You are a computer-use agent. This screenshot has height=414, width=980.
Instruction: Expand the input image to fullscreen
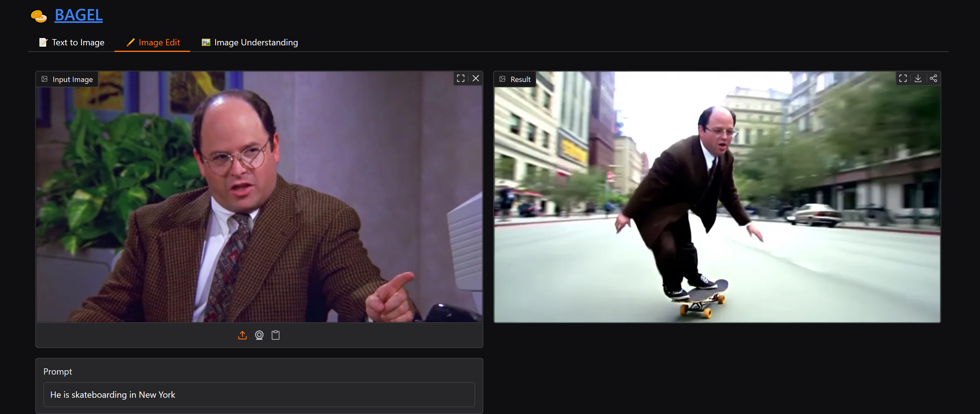461,78
